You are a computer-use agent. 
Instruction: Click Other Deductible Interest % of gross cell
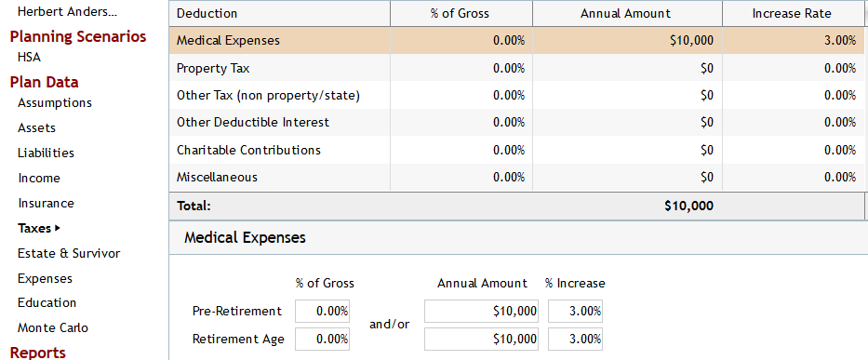(x=461, y=123)
